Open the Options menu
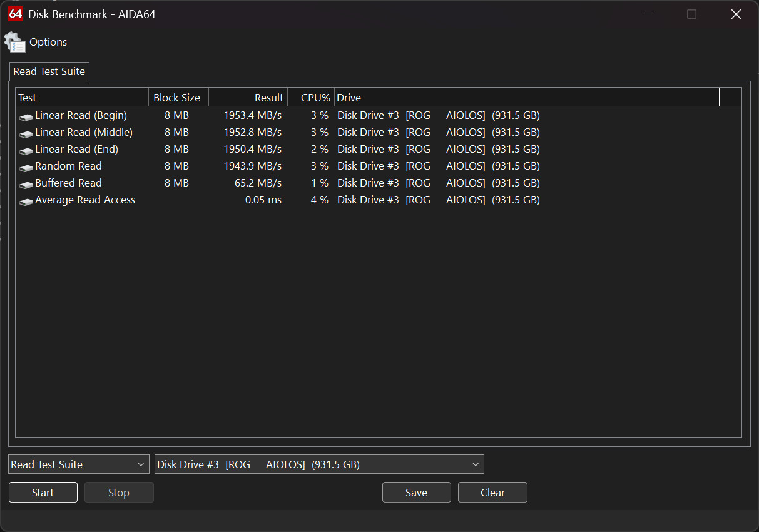Screen dimensions: 759x532 pos(48,42)
